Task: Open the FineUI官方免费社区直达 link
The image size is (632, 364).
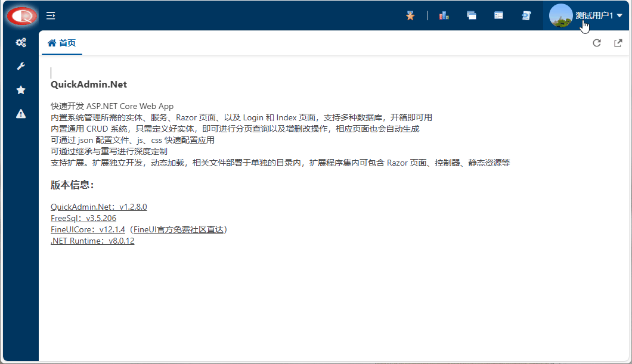Action: coord(178,229)
